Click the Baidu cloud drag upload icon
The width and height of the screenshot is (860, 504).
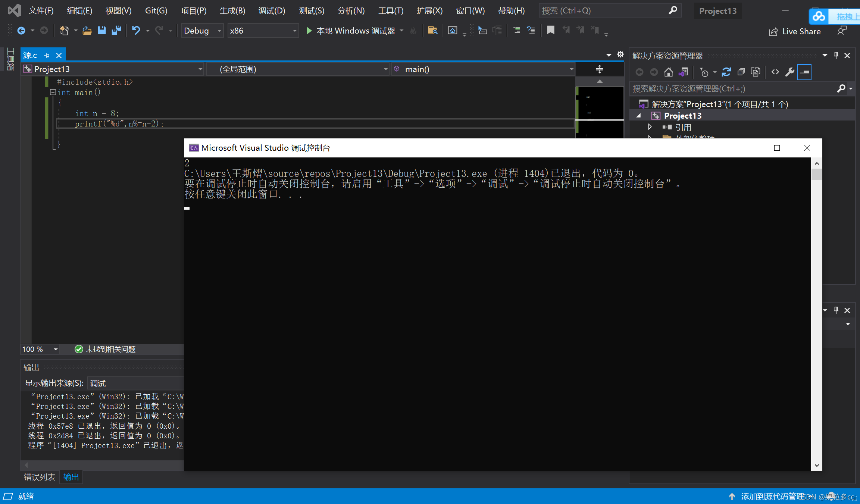point(819,16)
